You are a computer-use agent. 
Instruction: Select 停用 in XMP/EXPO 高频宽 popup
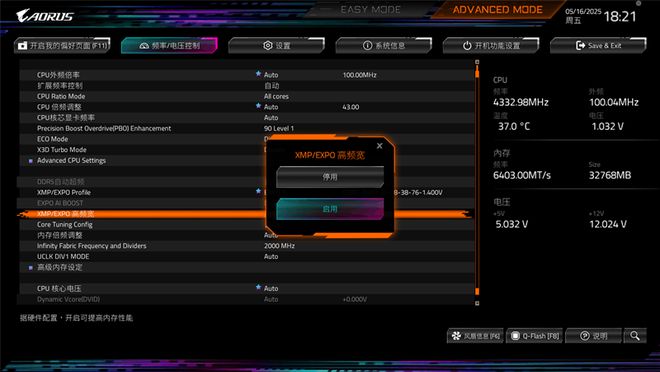point(330,177)
